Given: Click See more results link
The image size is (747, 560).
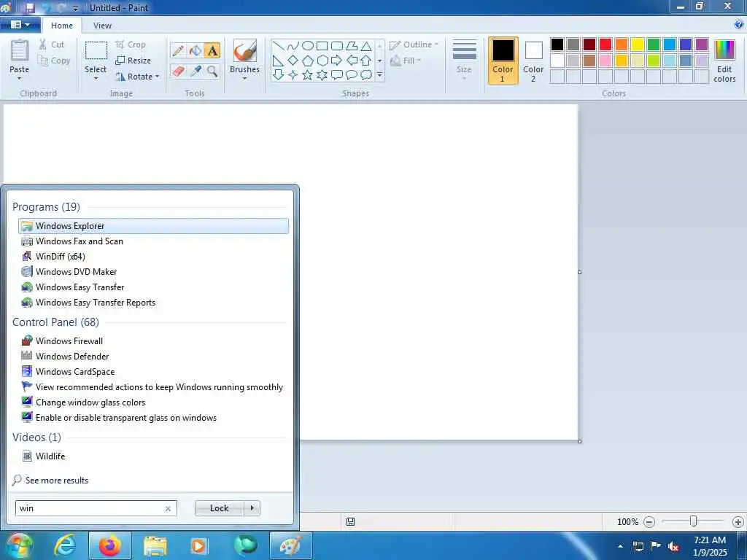Looking at the screenshot, I should [x=57, y=481].
